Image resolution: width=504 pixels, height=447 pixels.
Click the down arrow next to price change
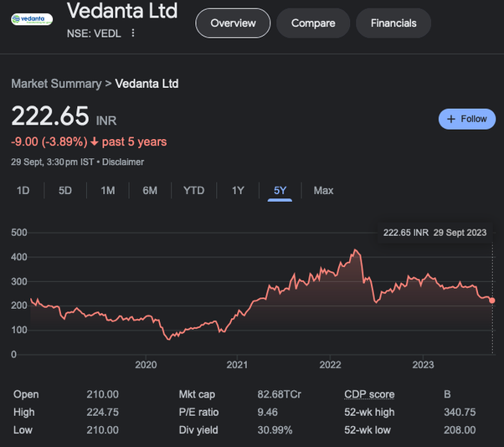pos(95,141)
